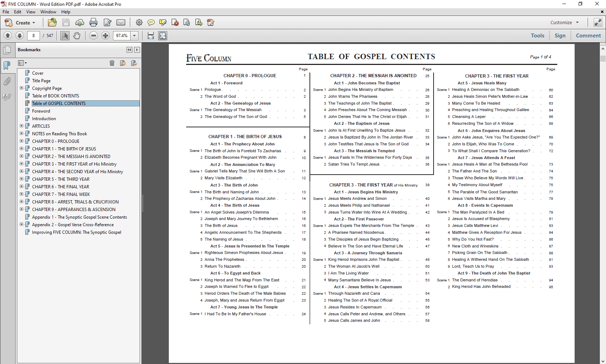Open the bookmarks options menu dropdown
Viewport: 606px width, 364px height.
22,63
